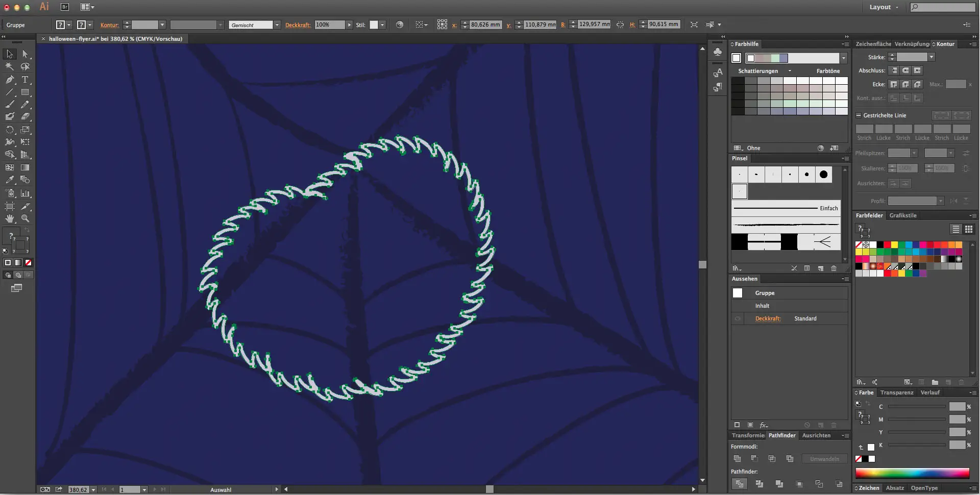Enable the Gestrichelte Linie checkbox
Screen dimensions: 980x495
pos(859,115)
